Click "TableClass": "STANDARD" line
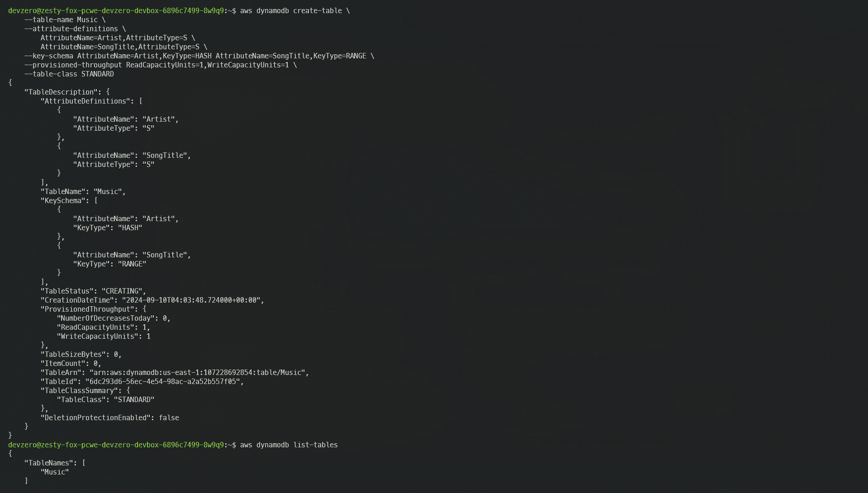Image resolution: width=868 pixels, height=493 pixels. tap(105, 400)
